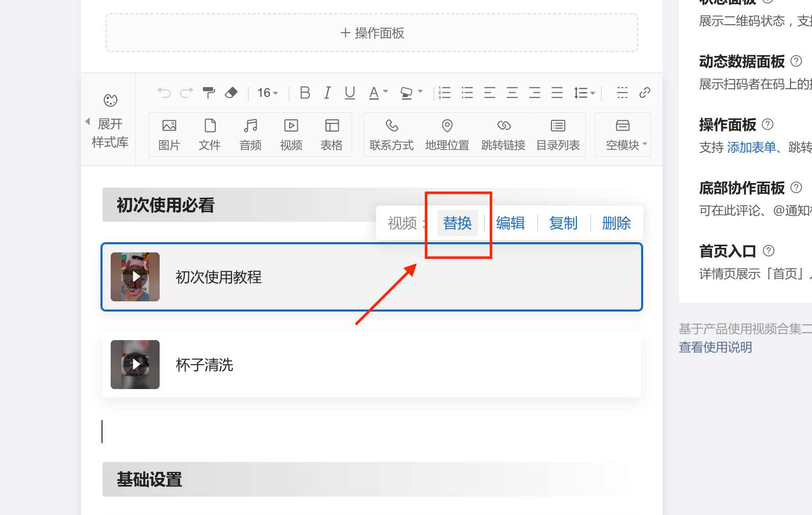Insert 地理位置 location module
Screen dimensions: 812x515
click(x=447, y=135)
